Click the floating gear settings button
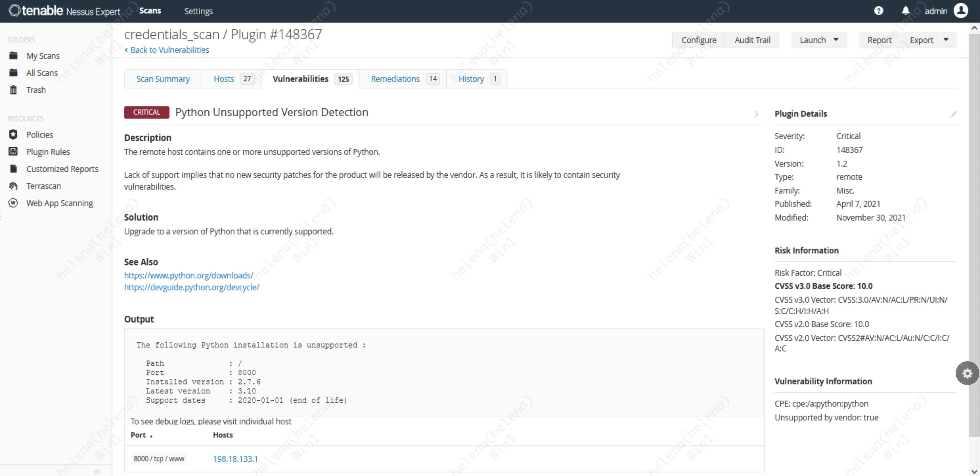This screenshot has height=476, width=980. (967, 373)
